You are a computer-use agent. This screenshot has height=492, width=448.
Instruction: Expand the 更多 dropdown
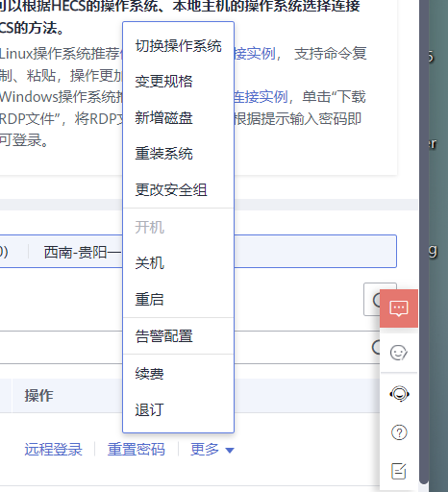(x=212, y=449)
